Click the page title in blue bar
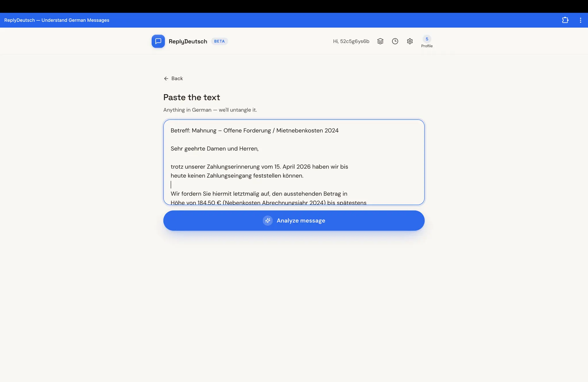The width and height of the screenshot is (588, 382). pyautogui.click(x=57, y=20)
